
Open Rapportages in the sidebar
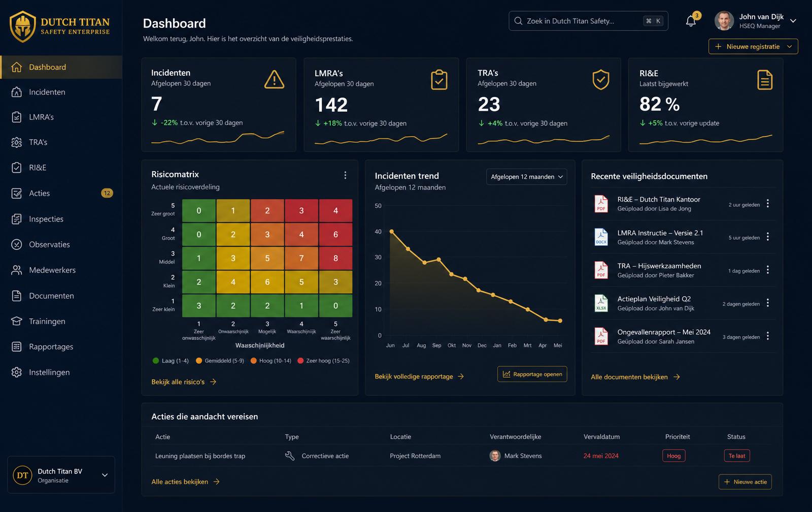(x=61, y=346)
